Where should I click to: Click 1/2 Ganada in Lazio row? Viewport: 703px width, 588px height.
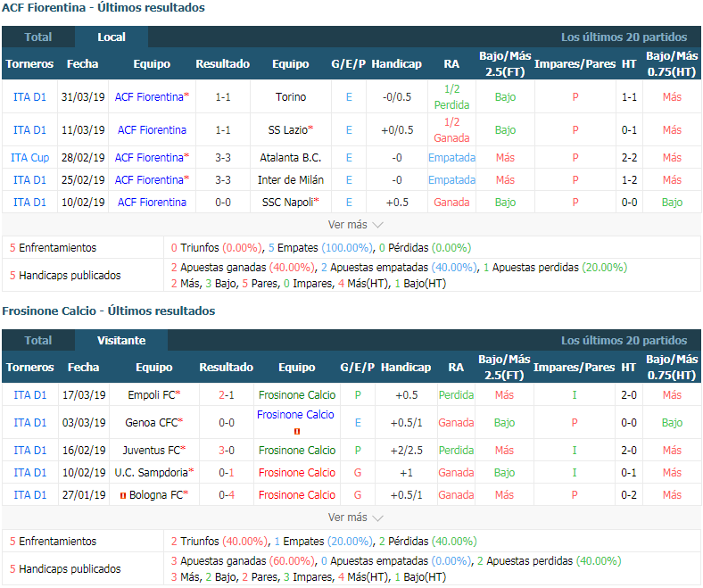[x=451, y=130]
